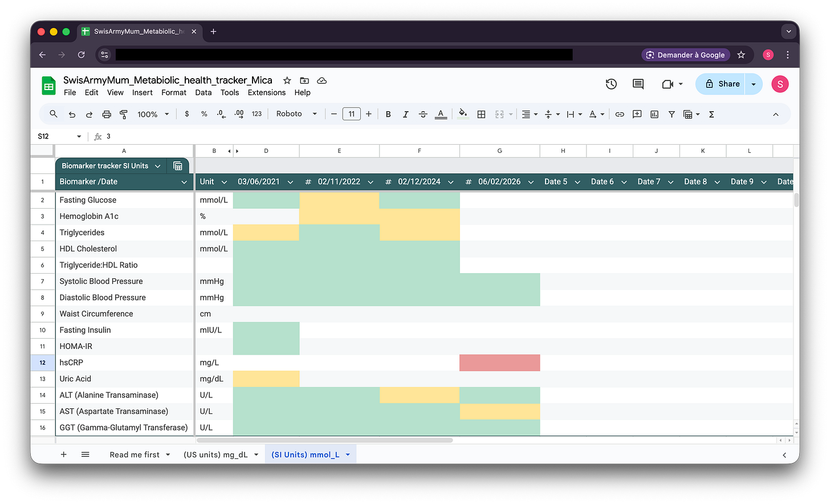
Task: Increase decimal places
Action: tap(239, 114)
